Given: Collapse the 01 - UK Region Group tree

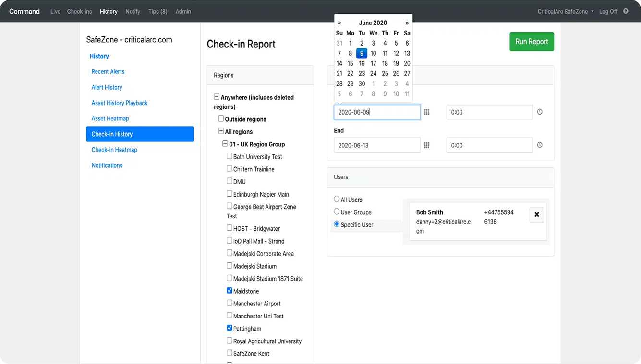Looking at the screenshot, I should [x=225, y=144].
